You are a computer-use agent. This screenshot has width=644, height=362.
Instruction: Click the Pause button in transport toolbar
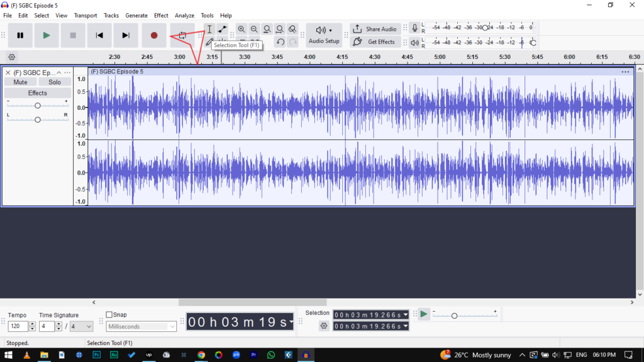coord(20,36)
